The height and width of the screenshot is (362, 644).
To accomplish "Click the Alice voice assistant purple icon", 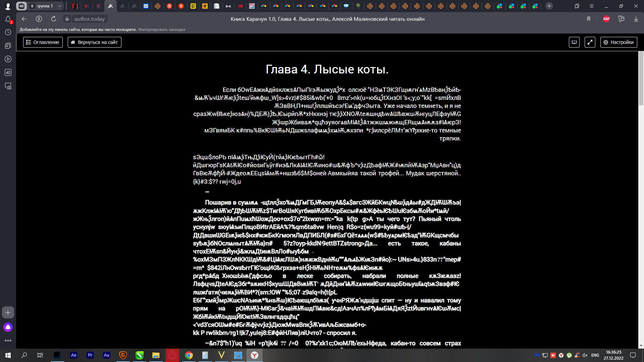I will click(x=8, y=327).
